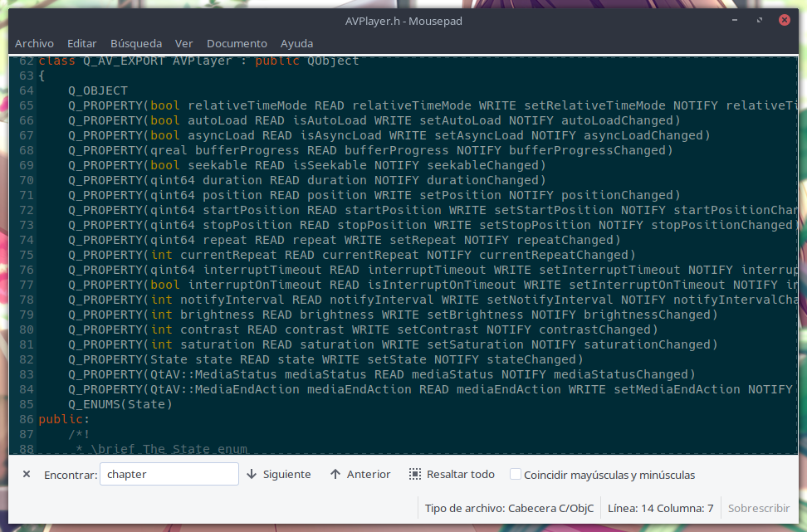Screen dimensions: 807x532
Task: Close the search bar with the X icon
Action: 26,474
